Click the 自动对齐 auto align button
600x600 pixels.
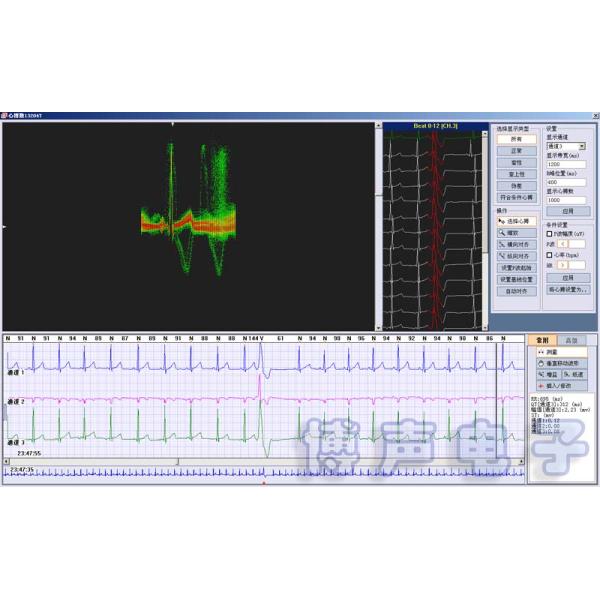point(516,292)
